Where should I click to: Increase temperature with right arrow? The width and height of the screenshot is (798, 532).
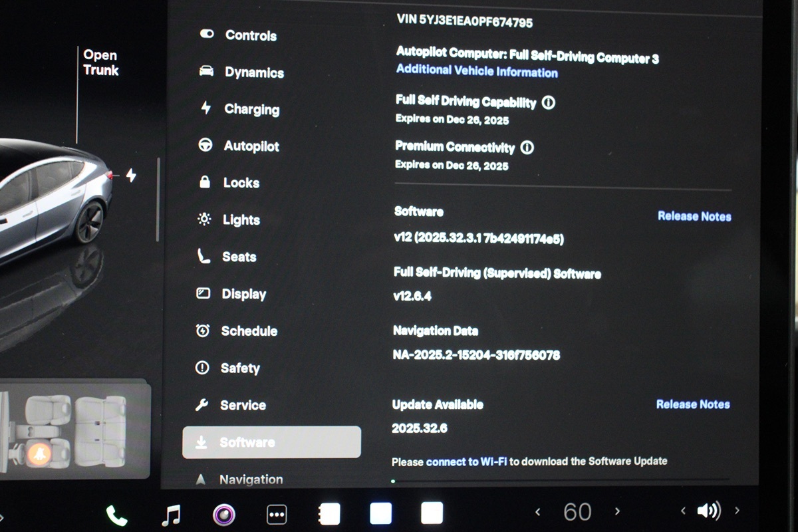pos(617,511)
